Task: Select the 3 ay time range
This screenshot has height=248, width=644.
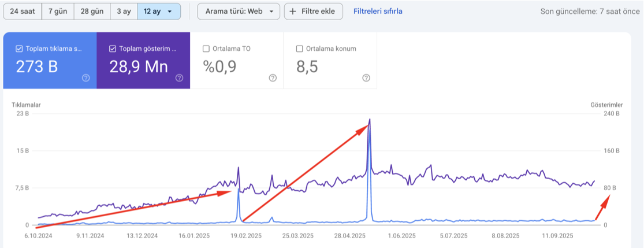Action: point(124,12)
